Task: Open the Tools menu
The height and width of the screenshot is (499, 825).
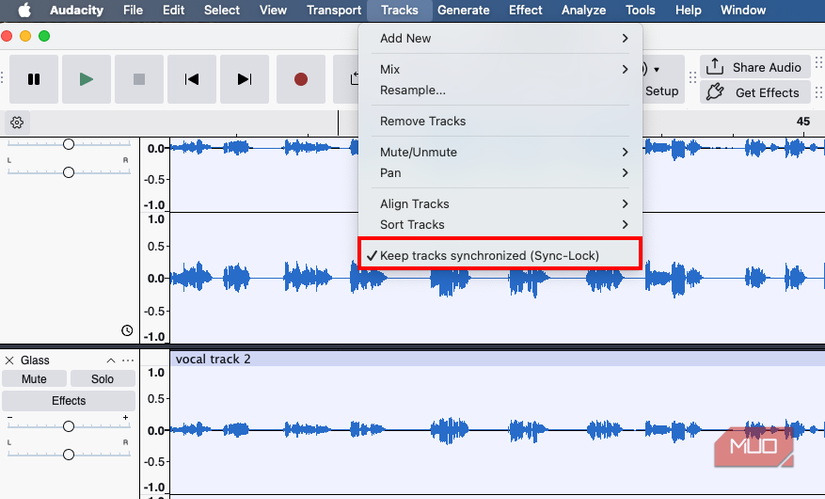Action: [640, 10]
